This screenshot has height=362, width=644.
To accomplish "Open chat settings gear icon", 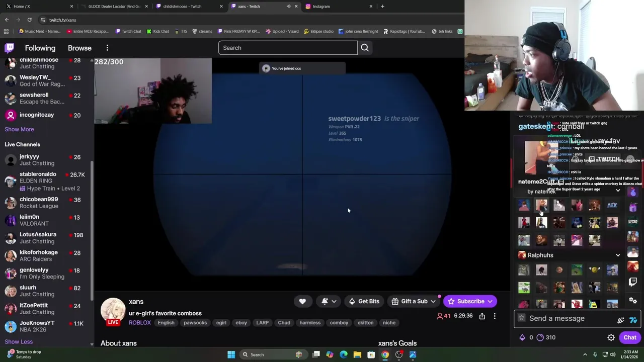I will (x=611, y=337).
